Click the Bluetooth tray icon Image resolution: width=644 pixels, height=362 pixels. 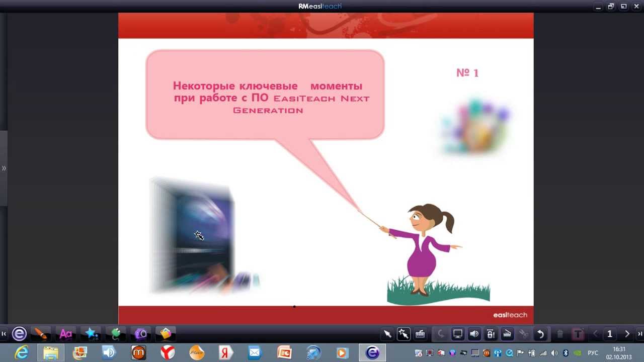coord(566,353)
